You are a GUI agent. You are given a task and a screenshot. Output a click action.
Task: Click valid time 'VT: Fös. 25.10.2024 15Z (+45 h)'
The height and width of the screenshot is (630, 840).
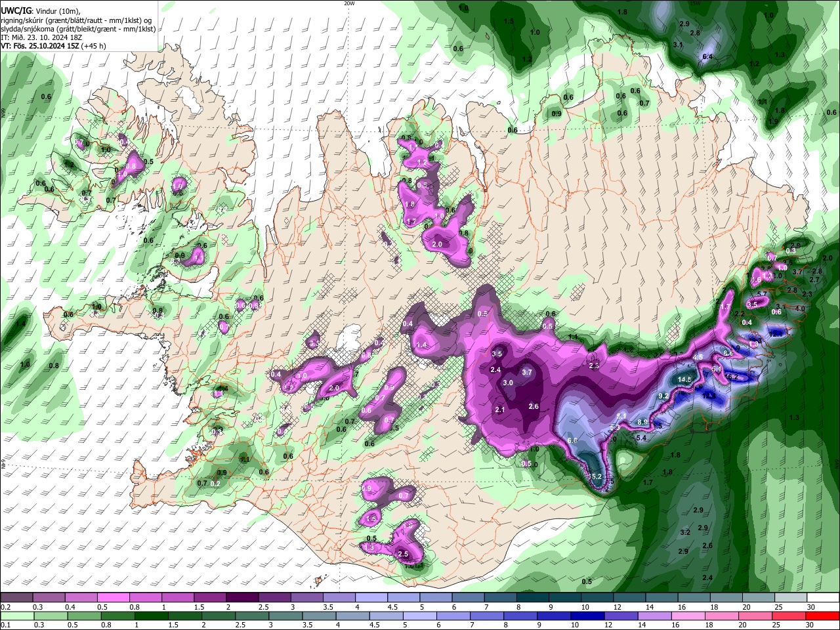point(53,46)
